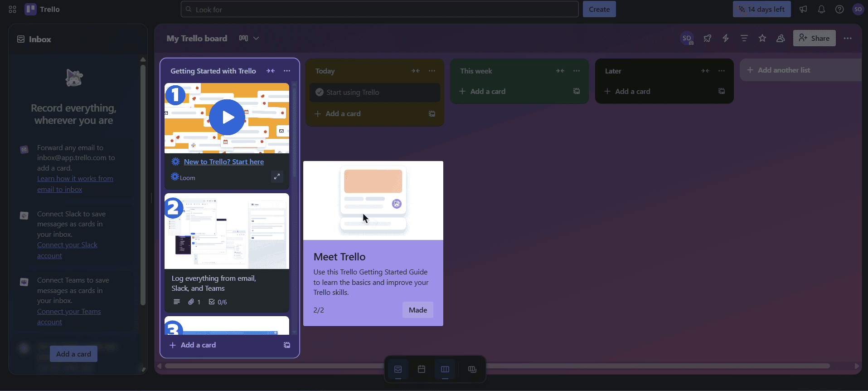Click the Trello logo home link

pos(43,9)
